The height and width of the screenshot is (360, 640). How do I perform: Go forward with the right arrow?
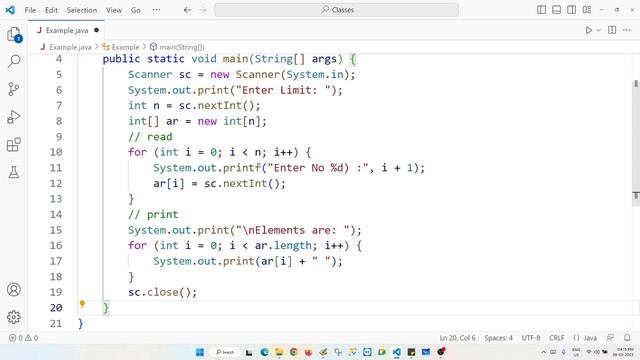[x=203, y=10]
